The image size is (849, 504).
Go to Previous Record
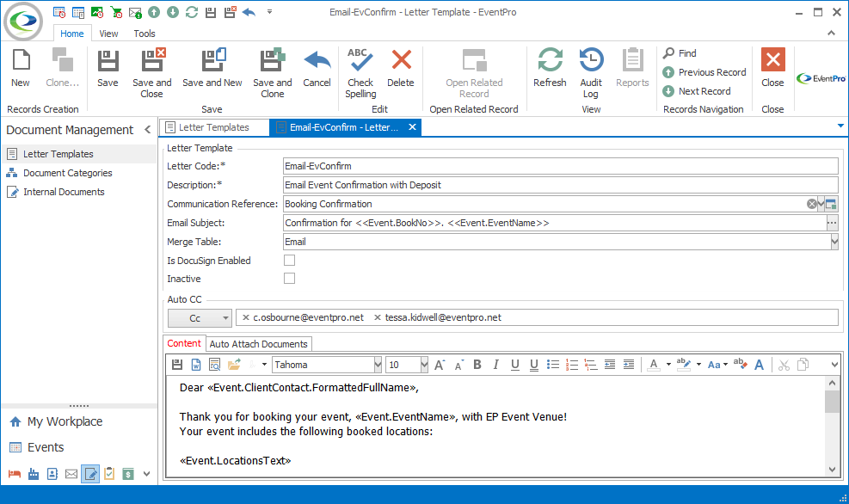point(704,72)
